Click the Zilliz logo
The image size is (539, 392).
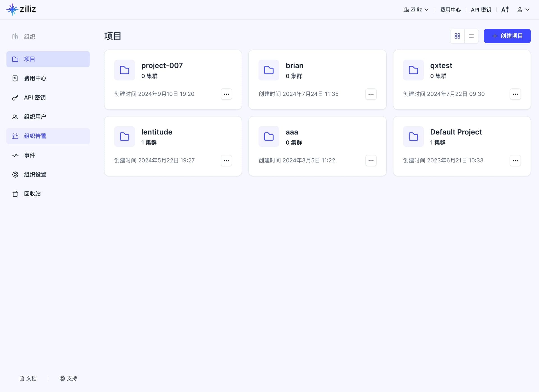(x=21, y=9)
